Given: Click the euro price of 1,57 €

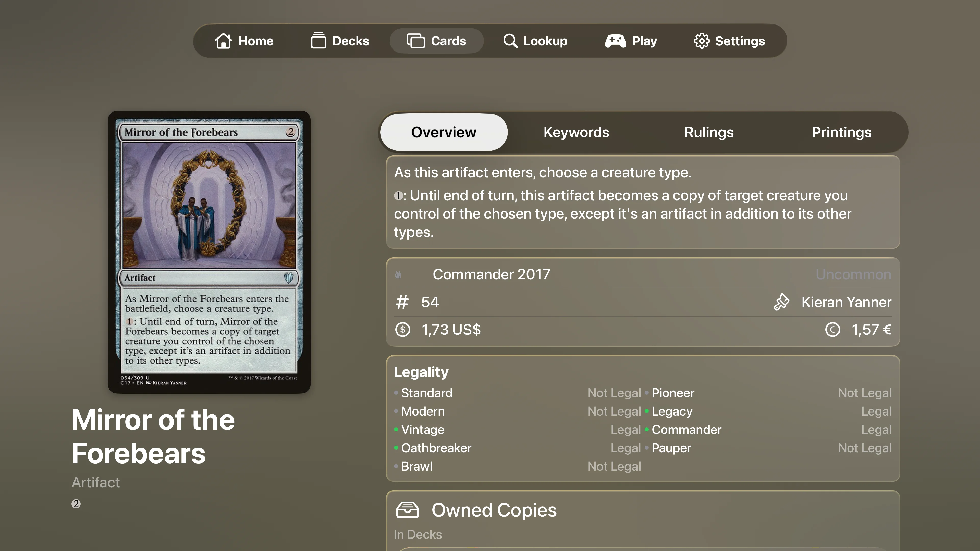Looking at the screenshot, I should point(872,330).
